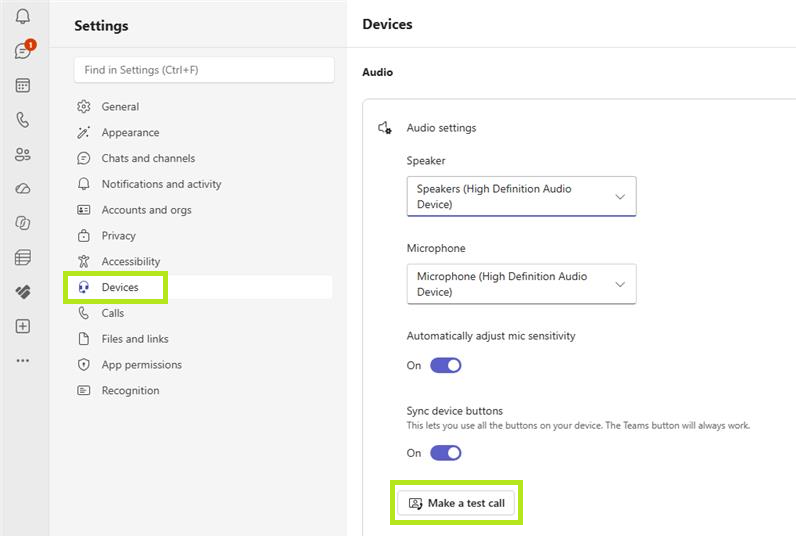Image resolution: width=796 pixels, height=536 pixels.
Task: Click the Appearance wand icon
Action: (84, 132)
